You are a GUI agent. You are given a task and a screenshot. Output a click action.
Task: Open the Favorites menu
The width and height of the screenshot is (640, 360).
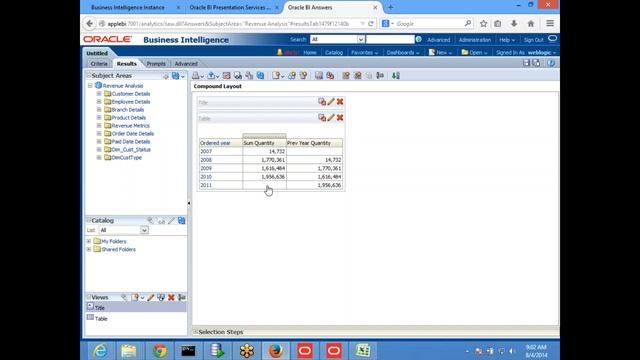pos(364,53)
